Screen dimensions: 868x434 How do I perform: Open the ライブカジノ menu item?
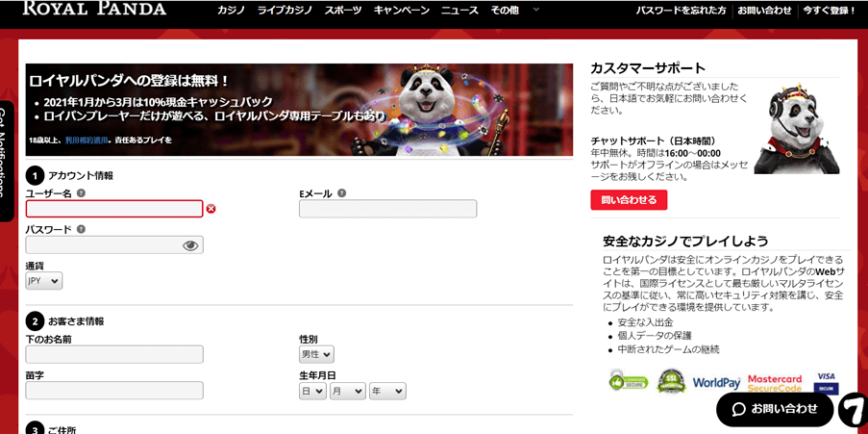pos(285,10)
